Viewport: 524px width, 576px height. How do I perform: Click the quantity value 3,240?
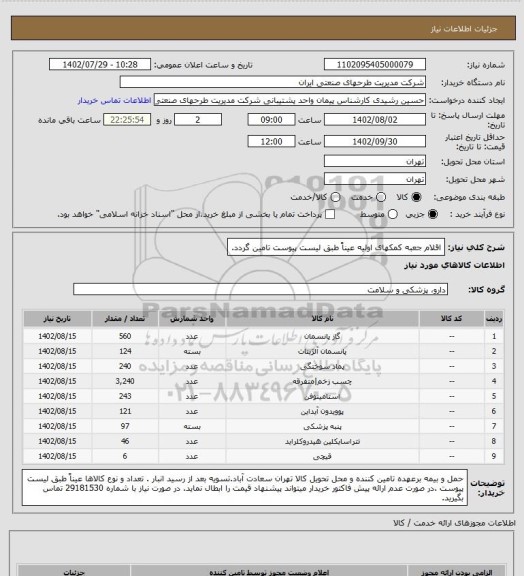(125, 381)
